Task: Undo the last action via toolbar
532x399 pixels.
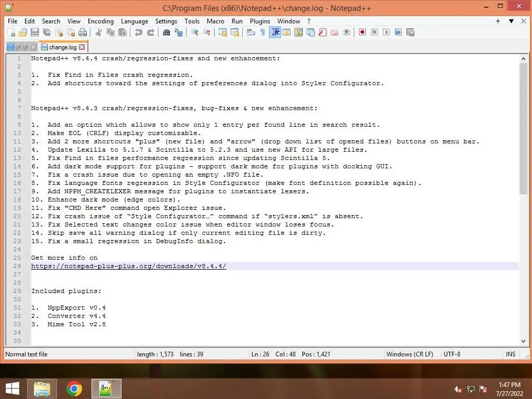Action: click(138, 32)
